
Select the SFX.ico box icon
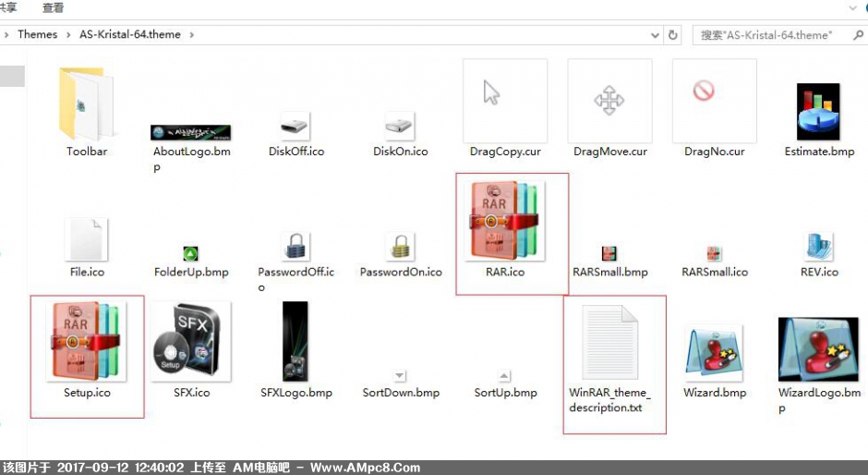191,341
